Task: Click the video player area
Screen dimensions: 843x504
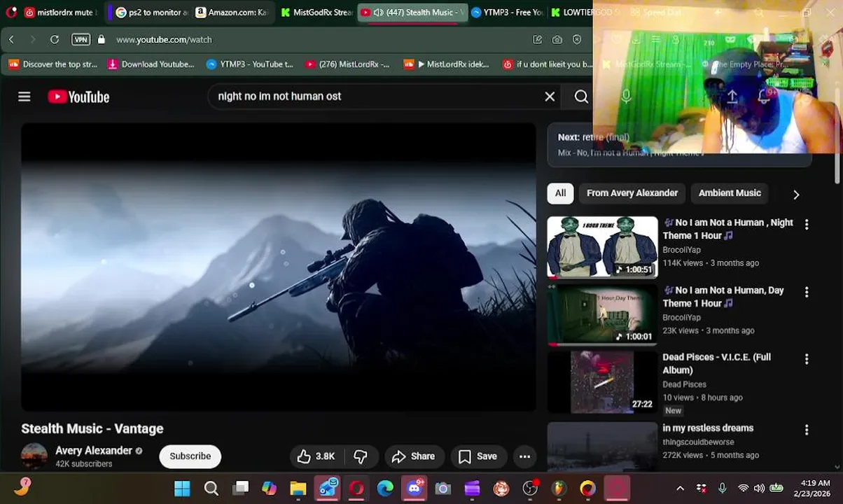Action: point(279,267)
